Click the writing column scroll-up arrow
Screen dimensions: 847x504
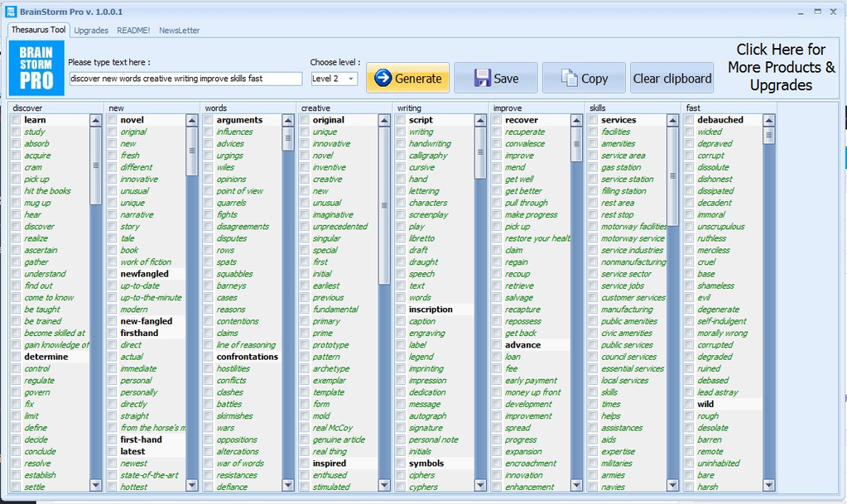coord(480,121)
